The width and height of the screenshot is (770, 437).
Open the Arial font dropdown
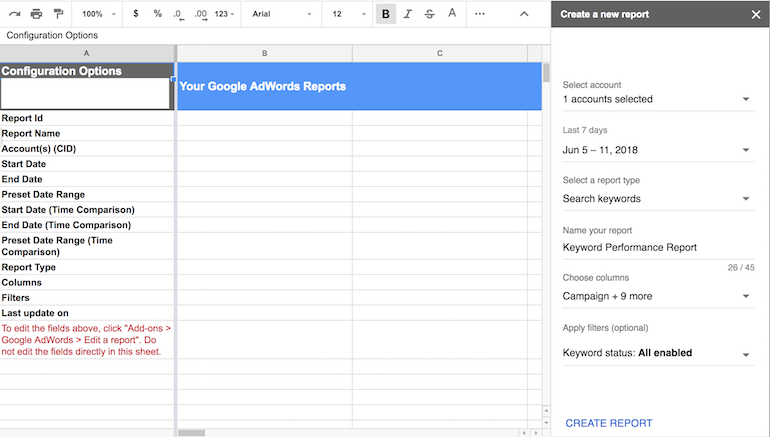pyautogui.click(x=282, y=14)
